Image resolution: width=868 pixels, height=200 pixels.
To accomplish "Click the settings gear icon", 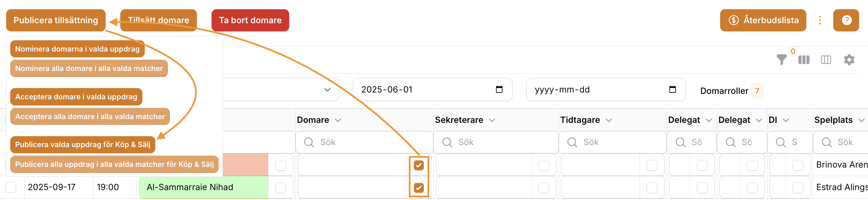I will [x=849, y=60].
